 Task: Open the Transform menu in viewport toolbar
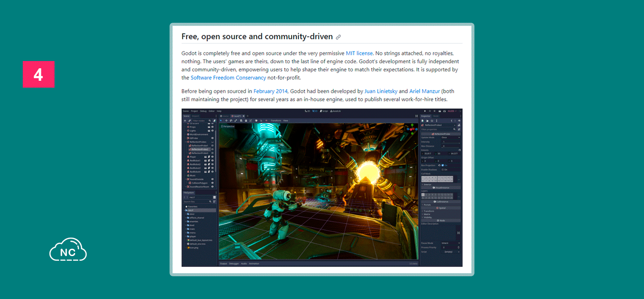(x=276, y=121)
